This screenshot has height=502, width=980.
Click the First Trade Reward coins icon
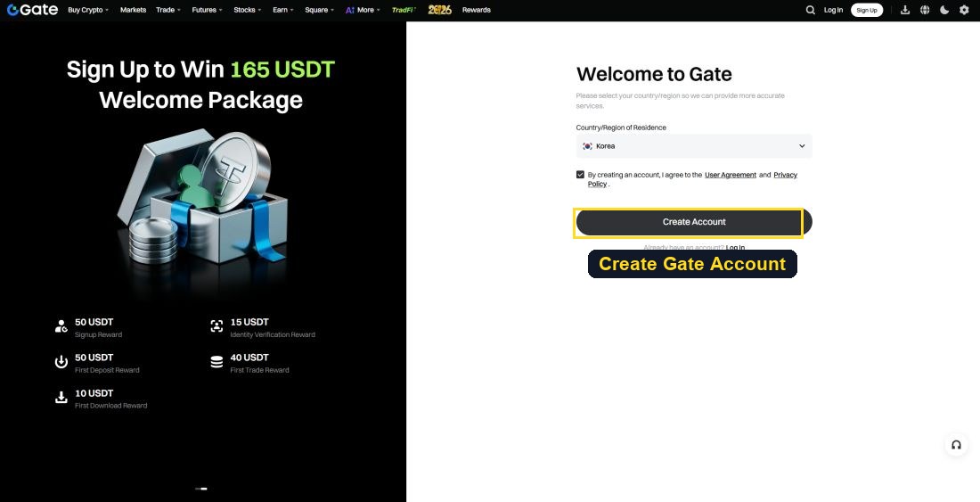216,362
